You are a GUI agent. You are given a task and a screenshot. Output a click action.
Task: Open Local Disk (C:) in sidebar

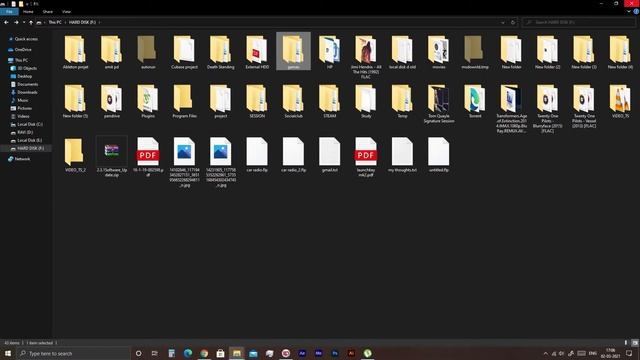tap(30, 124)
